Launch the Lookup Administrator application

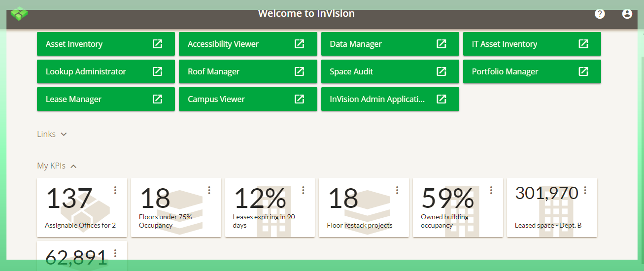point(106,71)
